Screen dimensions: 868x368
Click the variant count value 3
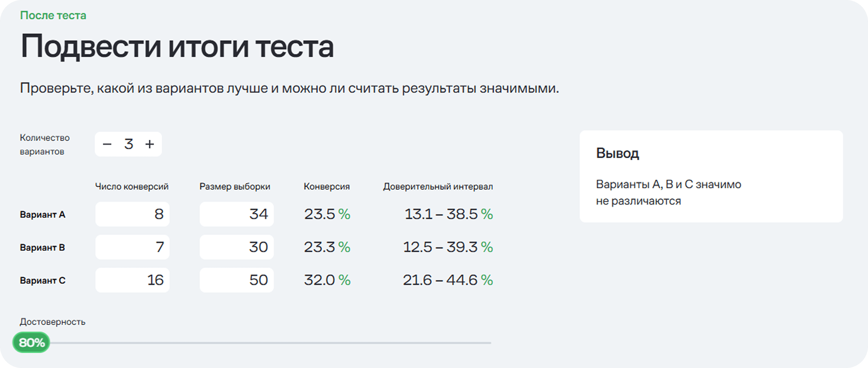pyautogui.click(x=128, y=144)
